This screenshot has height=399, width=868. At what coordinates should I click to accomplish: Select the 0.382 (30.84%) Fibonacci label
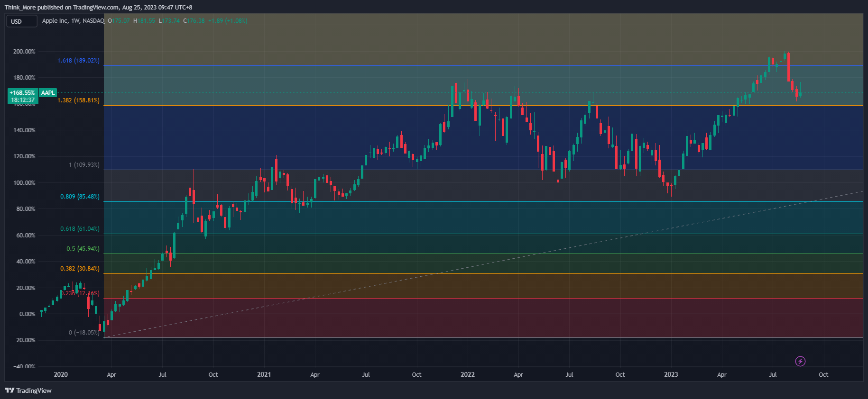coord(80,269)
